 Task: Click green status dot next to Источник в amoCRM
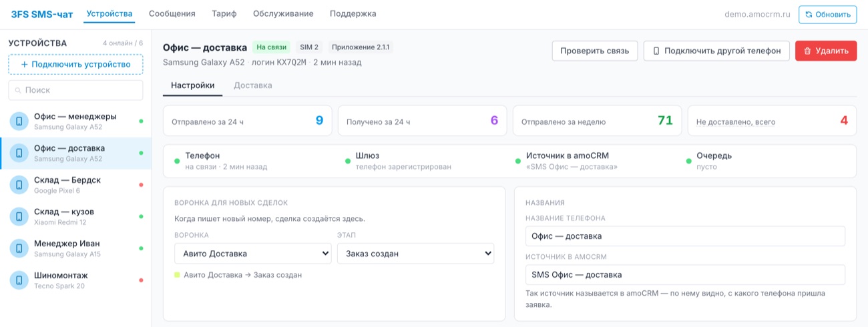pos(518,161)
